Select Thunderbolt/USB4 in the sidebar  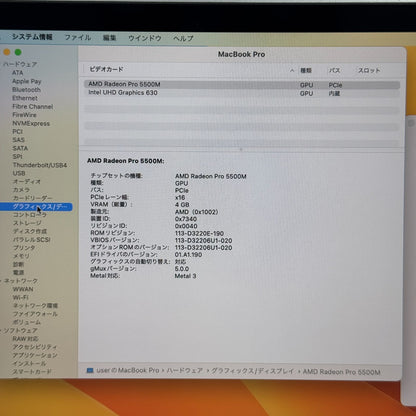click(40, 165)
